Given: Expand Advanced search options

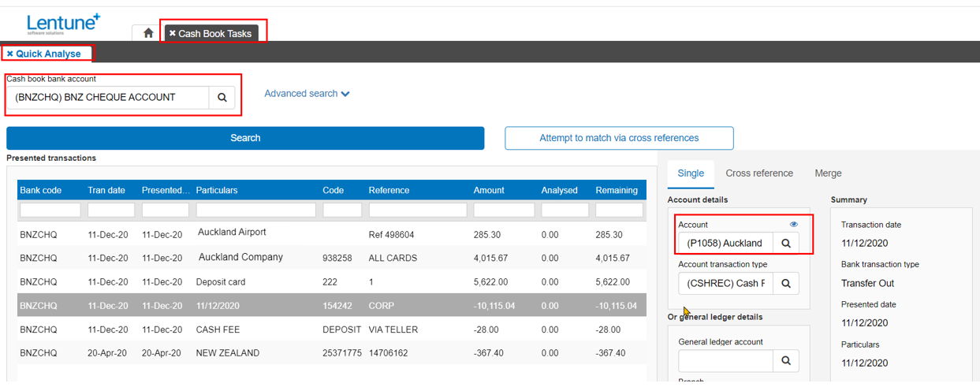Looking at the screenshot, I should pos(307,94).
